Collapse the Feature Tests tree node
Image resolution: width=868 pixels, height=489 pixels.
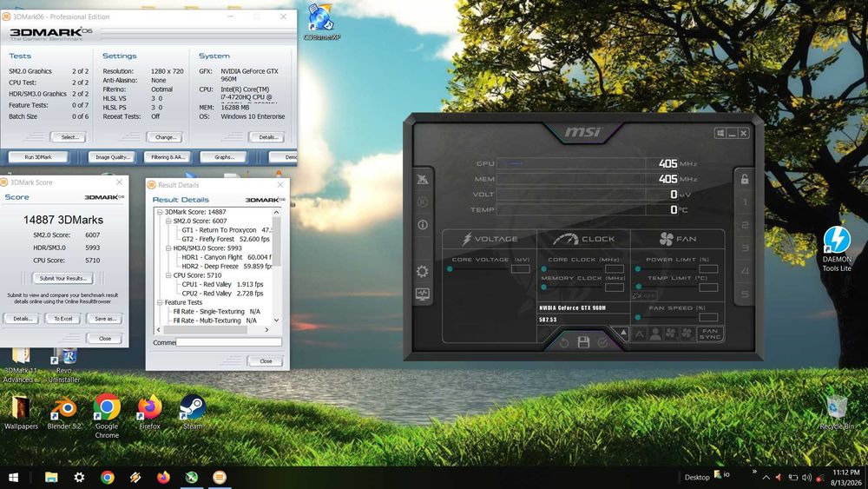tap(160, 302)
